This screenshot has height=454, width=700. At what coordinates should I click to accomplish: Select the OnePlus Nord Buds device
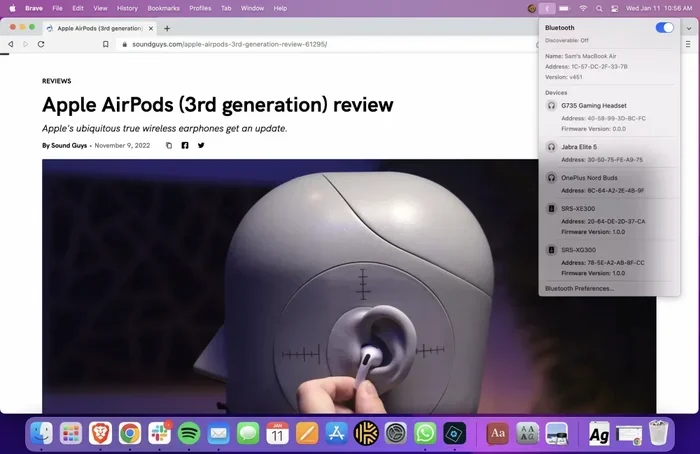[589, 178]
